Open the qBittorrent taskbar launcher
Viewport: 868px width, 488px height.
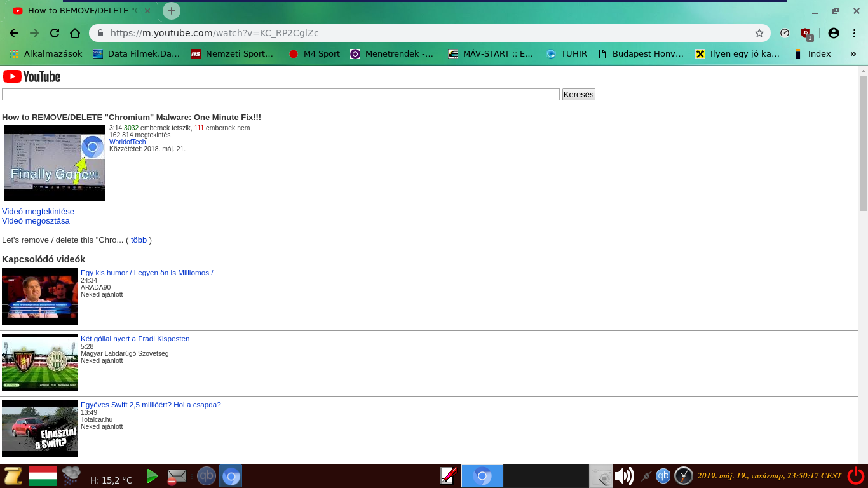[x=207, y=476]
